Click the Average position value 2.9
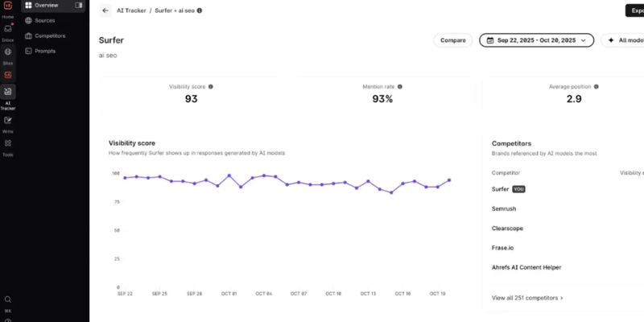The width and height of the screenshot is (644, 322). pos(574,99)
